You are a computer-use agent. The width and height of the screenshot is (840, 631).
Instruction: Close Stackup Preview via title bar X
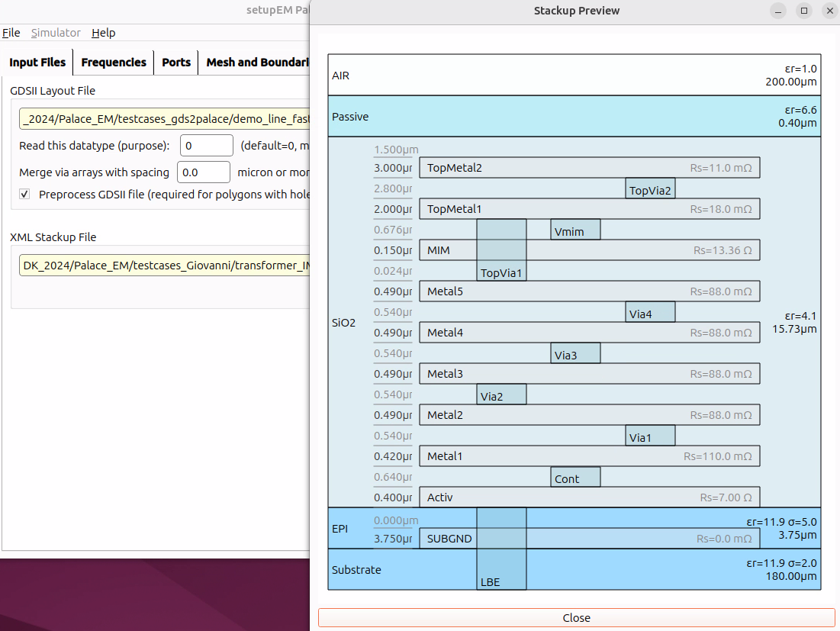pyautogui.click(x=830, y=11)
